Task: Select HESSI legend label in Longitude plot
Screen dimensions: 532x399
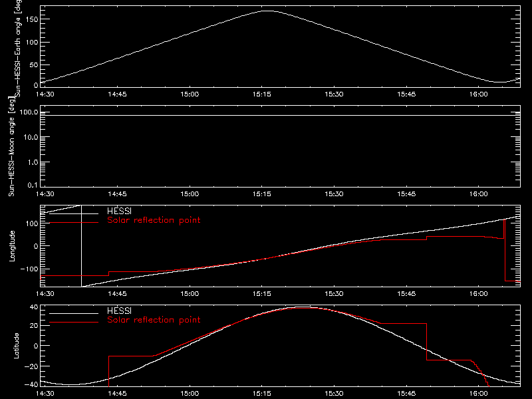Action: click(x=119, y=211)
